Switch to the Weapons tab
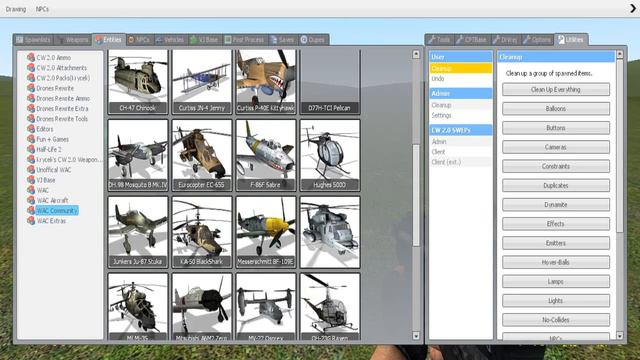The height and width of the screenshot is (360, 640). (73, 40)
